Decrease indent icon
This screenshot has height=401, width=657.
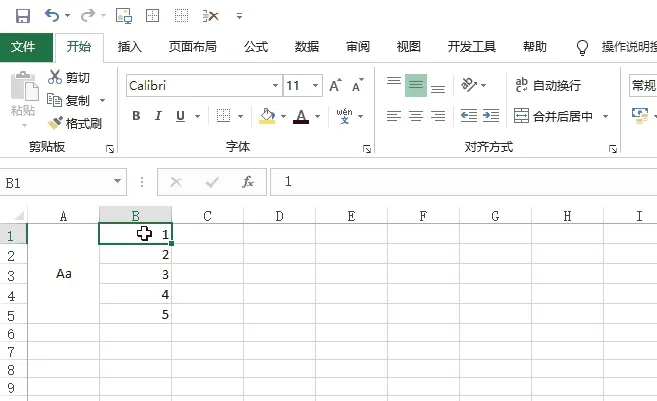pyautogui.click(x=468, y=116)
